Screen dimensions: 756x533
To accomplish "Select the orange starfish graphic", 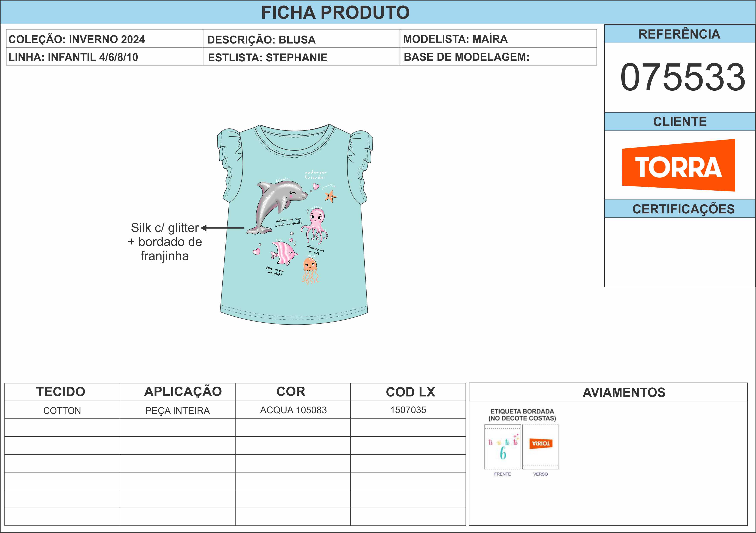I will [331, 197].
